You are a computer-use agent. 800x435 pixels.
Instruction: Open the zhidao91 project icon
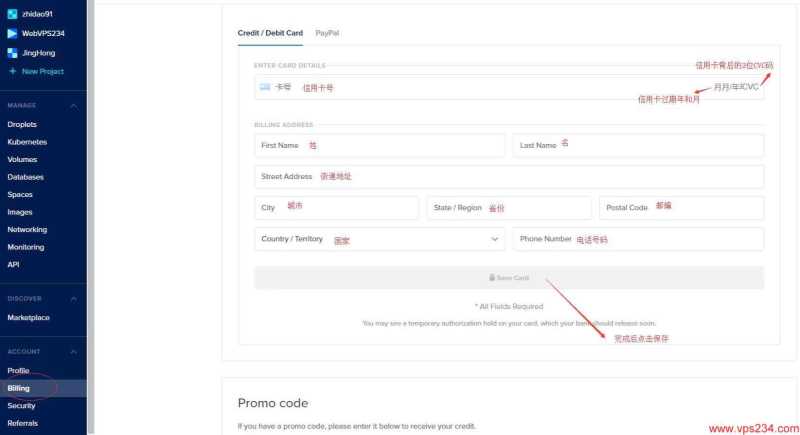(x=12, y=14)
